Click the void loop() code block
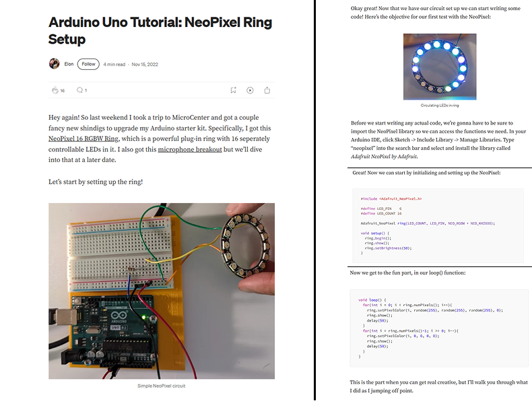The width and height of the screenshot is (532, 401). [x=439, y=328]
